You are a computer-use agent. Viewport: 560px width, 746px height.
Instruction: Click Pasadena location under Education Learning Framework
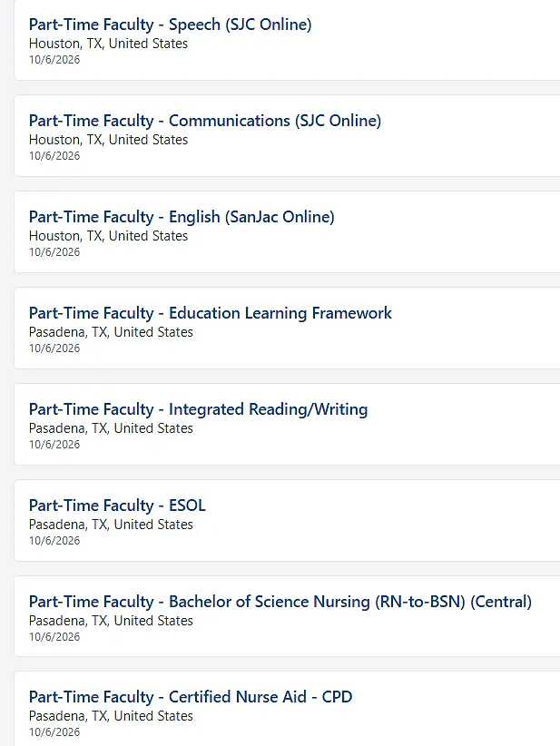tap(111, 331)
